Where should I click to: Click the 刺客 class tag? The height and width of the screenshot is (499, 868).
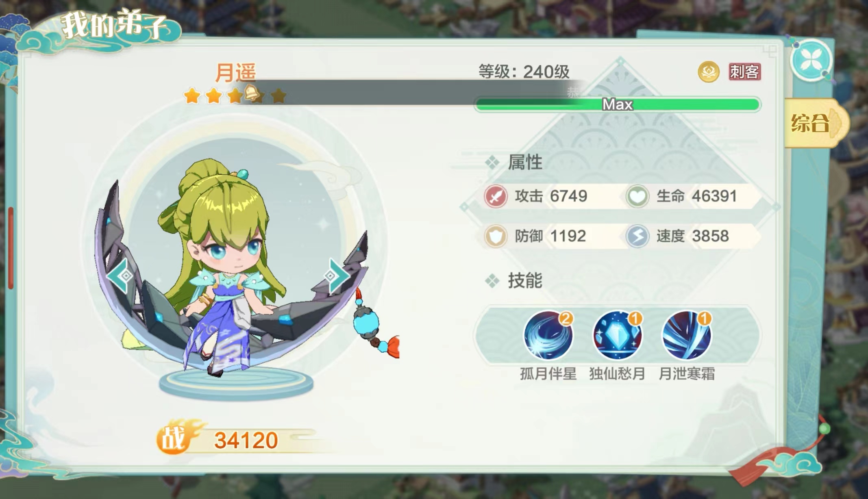pos(744,72)
